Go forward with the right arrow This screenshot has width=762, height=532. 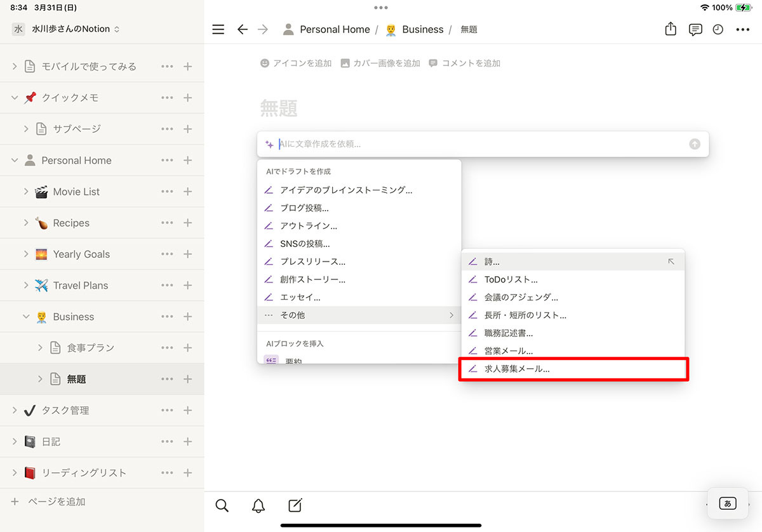264,29
